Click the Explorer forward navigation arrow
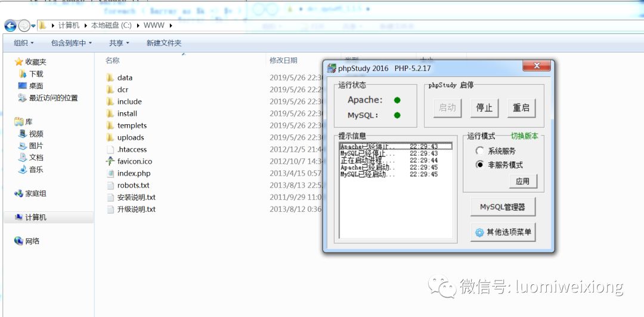Image resolution: width=644 pixels, height=317 pixels. pos(24,26)
